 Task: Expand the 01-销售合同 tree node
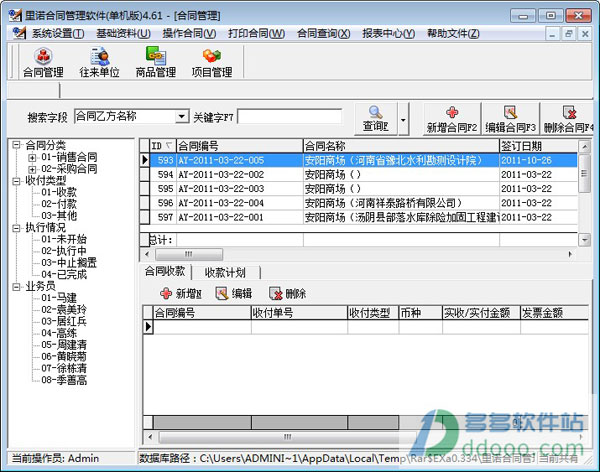32,157
